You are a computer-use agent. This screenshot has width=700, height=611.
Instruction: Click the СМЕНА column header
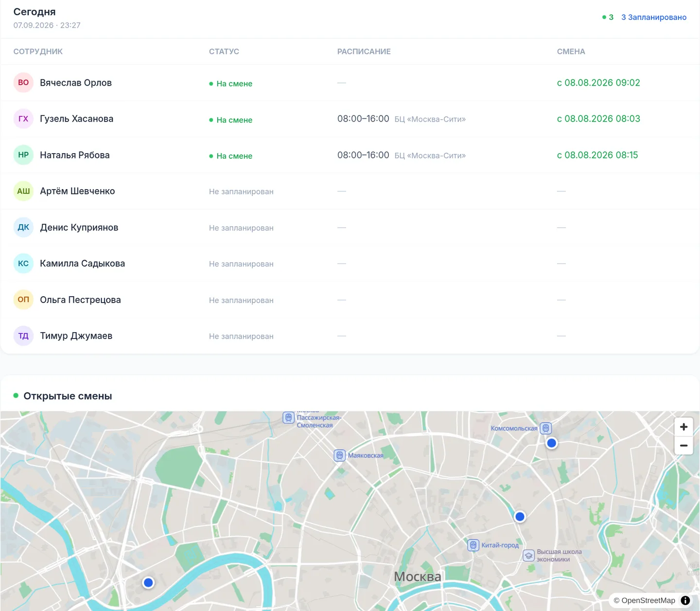coord(571,52)
